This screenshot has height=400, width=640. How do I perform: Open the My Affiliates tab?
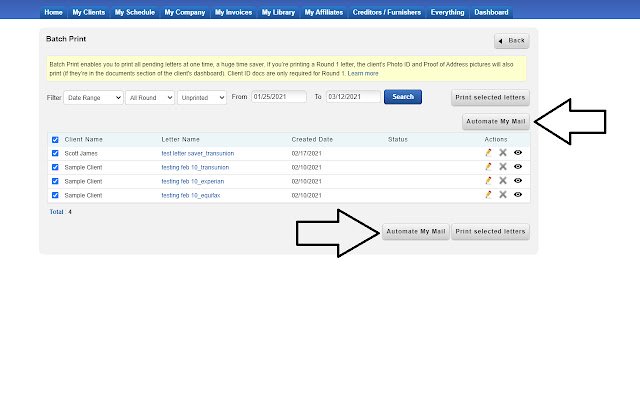point(324,12)
